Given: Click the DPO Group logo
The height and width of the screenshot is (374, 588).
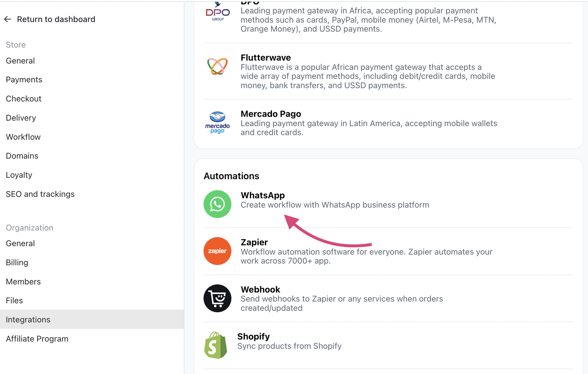Looking at the screenshot, I should (x=218, y=12).
